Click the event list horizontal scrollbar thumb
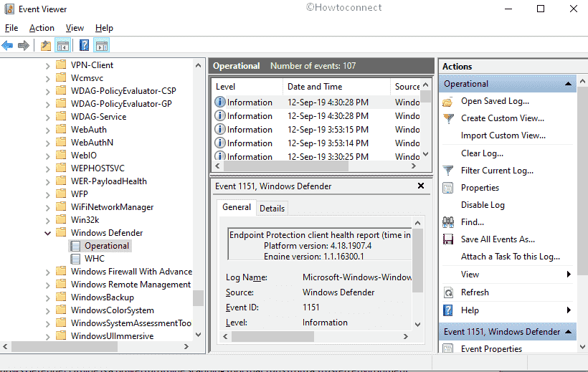The height and width of the screenshot is (372, 588). 285,166
